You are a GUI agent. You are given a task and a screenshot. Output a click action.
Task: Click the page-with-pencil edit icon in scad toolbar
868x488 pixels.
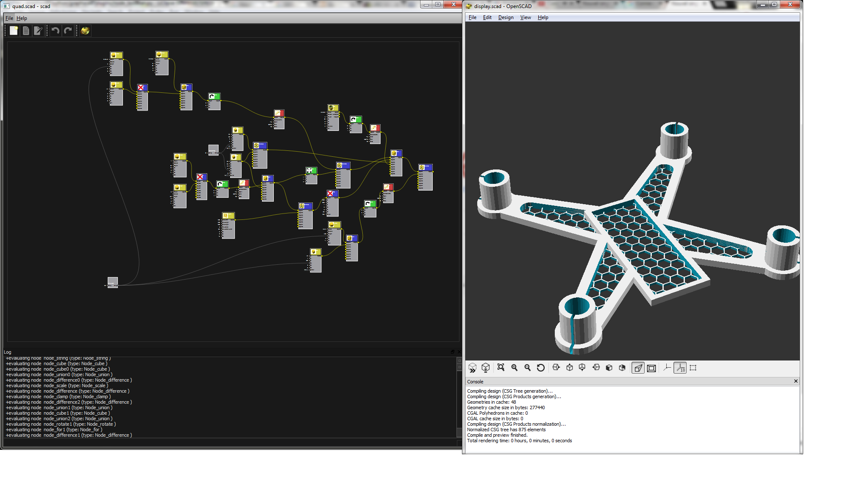tap(38, 30)
